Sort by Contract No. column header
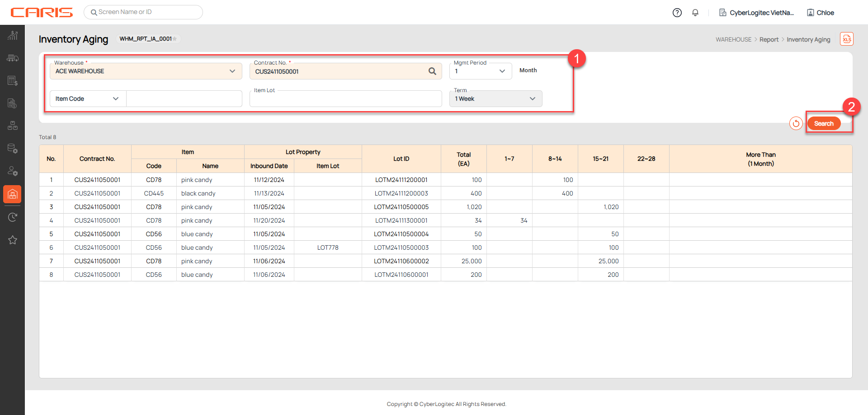This screenshot has width=868, height=415. click(97, 159)
